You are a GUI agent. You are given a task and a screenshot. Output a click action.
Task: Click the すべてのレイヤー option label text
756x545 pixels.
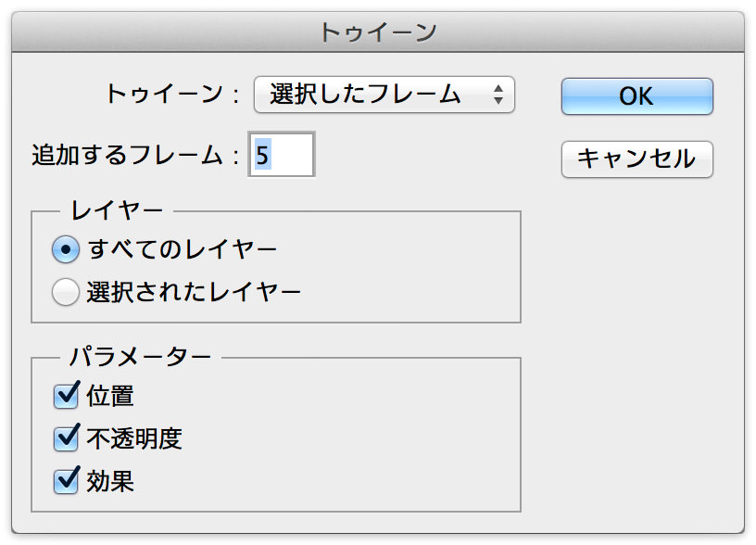[x=183, y=249]
